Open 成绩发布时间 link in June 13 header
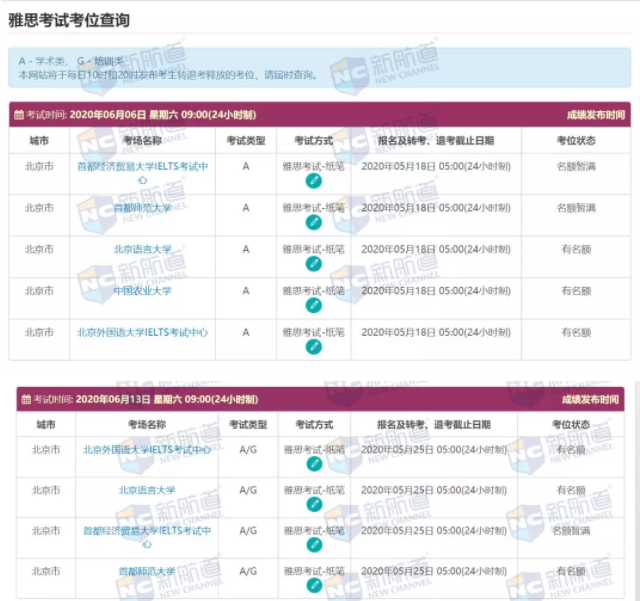640x601 pixels. (x=590, y=400)
